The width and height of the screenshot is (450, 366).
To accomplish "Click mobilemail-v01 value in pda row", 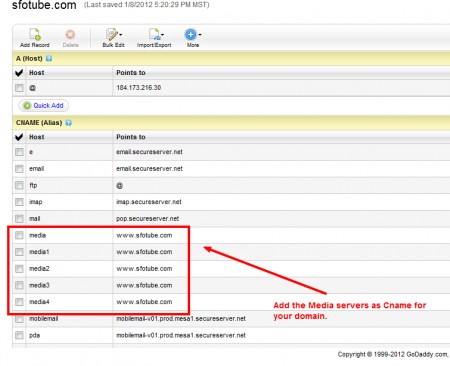I will click(x=181, y=335).
